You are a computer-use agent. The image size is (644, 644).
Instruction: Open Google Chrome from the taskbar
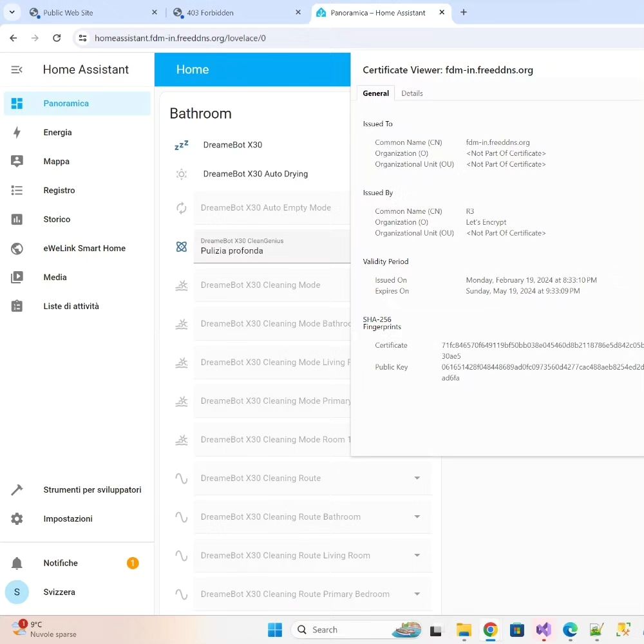point(490,629)
